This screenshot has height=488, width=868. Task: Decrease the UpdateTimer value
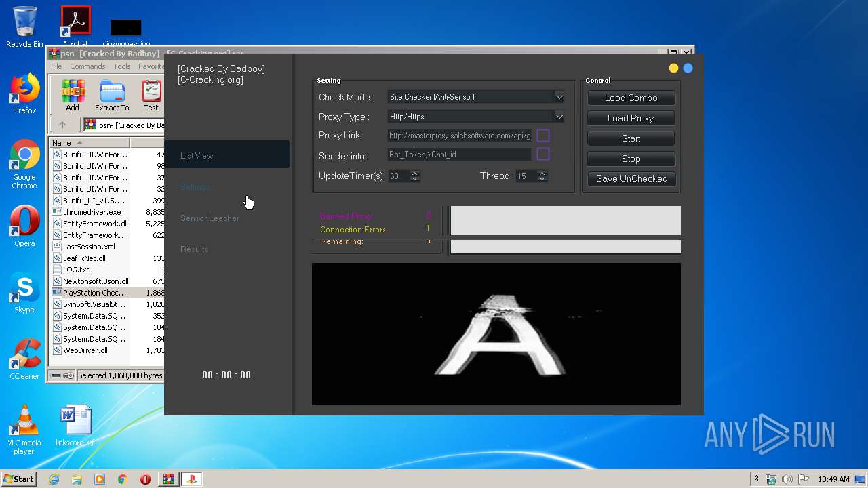(x=415, y=179)
